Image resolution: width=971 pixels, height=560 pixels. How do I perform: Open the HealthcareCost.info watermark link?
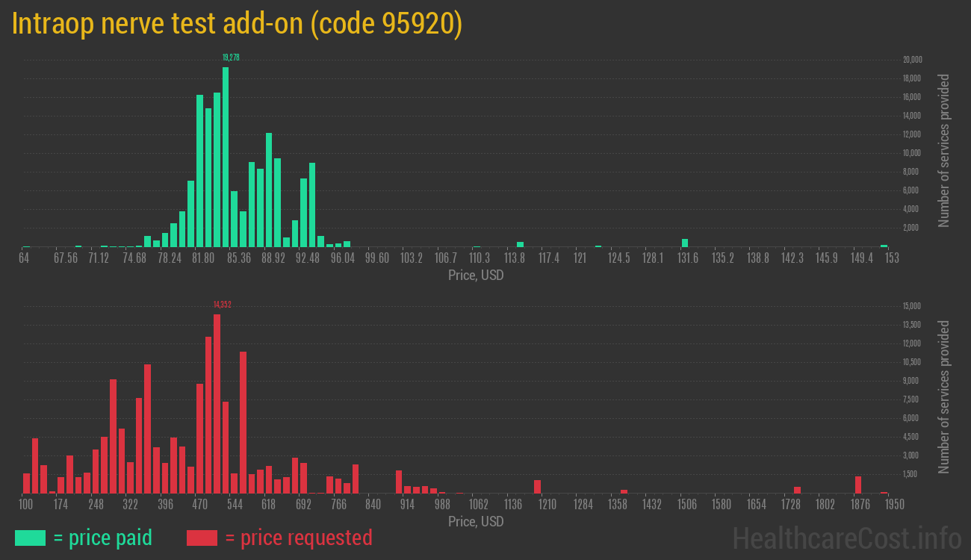[x=846, y=538]
